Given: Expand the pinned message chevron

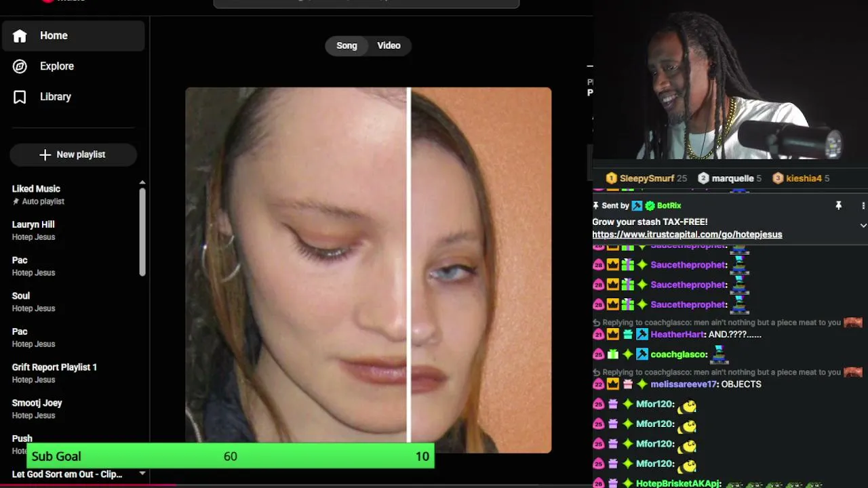Looking at the screenshot, I should point(863,225).
